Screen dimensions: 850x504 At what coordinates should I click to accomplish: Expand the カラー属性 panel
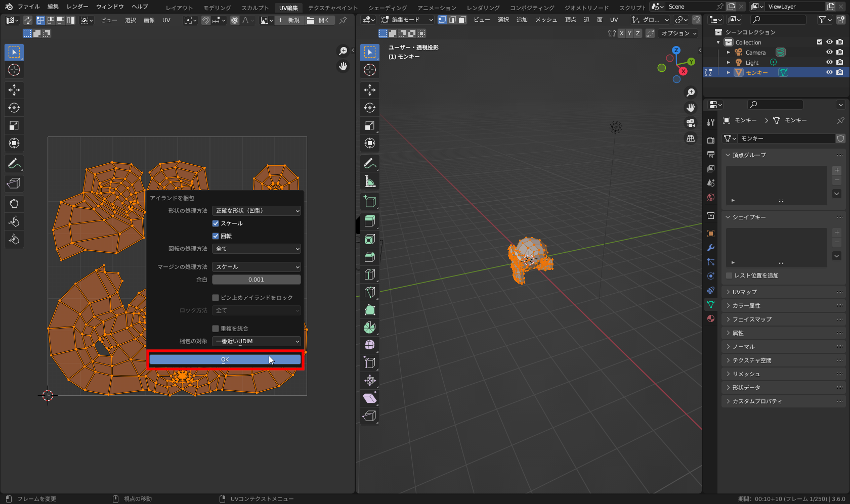784,306
